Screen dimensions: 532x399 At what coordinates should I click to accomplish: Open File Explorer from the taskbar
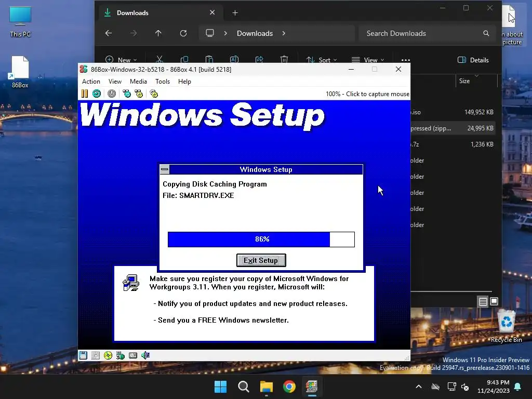coord(267,387)
